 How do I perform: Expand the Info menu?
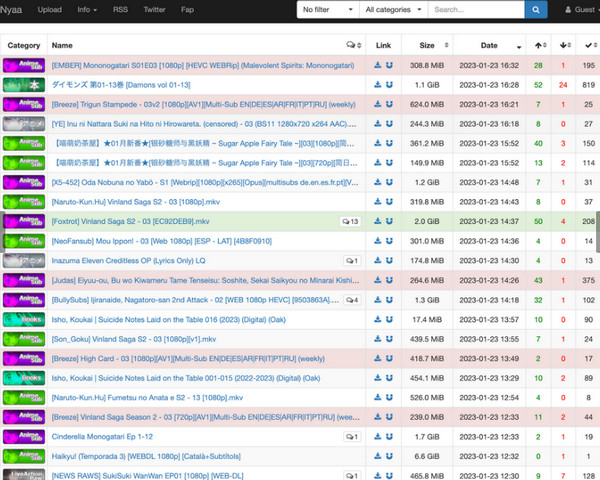(87, 10)
